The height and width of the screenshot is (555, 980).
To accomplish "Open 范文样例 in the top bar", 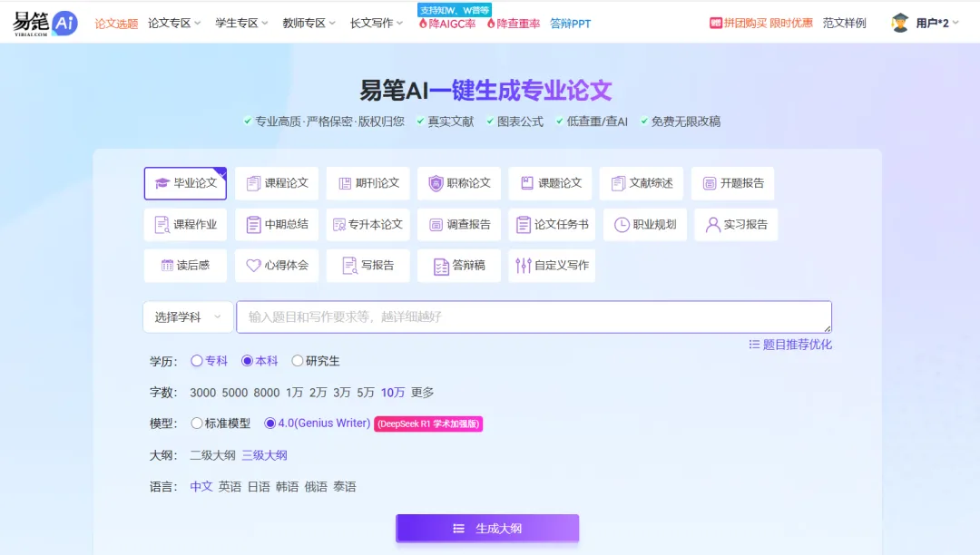I will 845,23.
